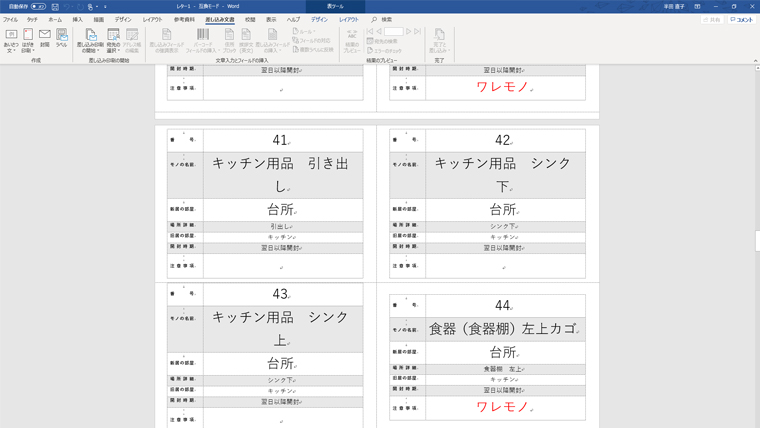Open the 完了と差し込み dropdown
Image resolution: width=760 pixels, height=428 pixels.
[x=439, y=40]
